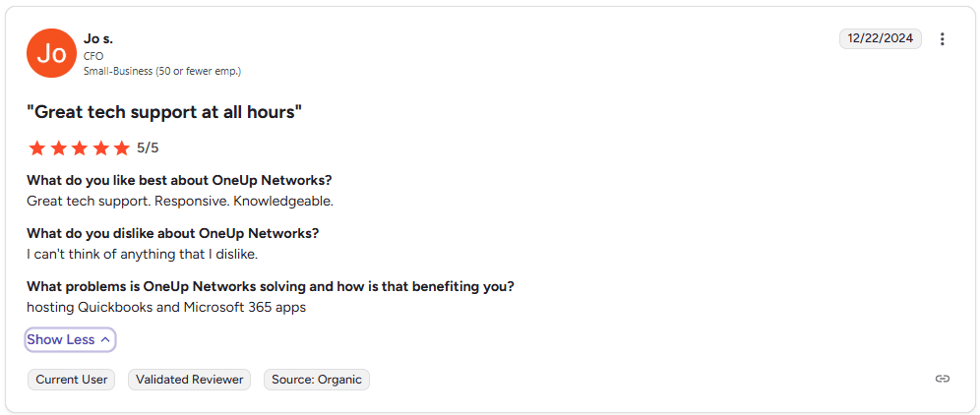Click the "What problems is OneUp Networks solving" heading
The image size is (980, 415).
click(271, 287)
